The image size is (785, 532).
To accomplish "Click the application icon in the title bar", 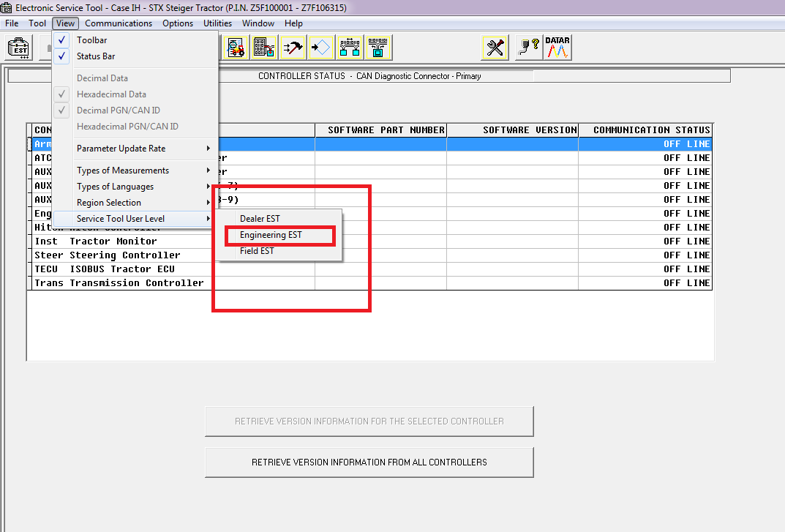I will [6, 7].
